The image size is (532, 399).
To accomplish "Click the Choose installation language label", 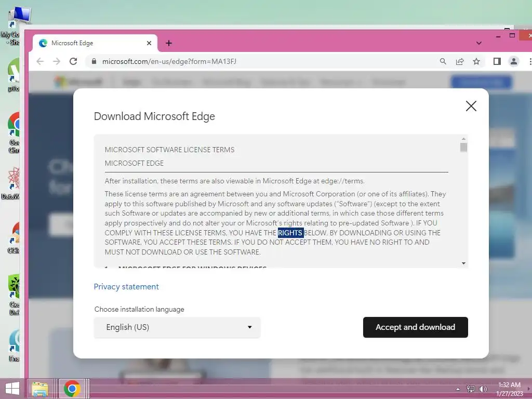I will 139,310.
